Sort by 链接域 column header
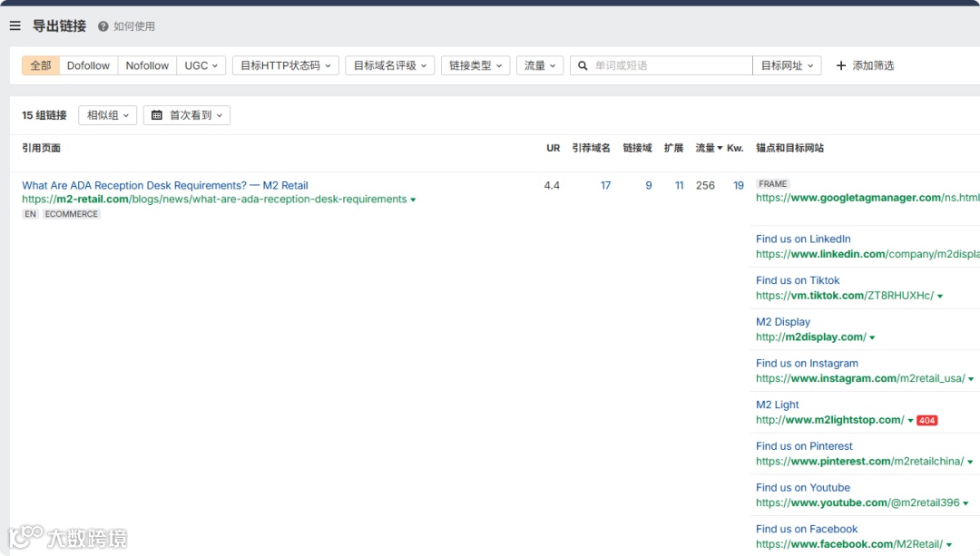The image size is (980, 556). pyautogui.click(x=638, y=148)
